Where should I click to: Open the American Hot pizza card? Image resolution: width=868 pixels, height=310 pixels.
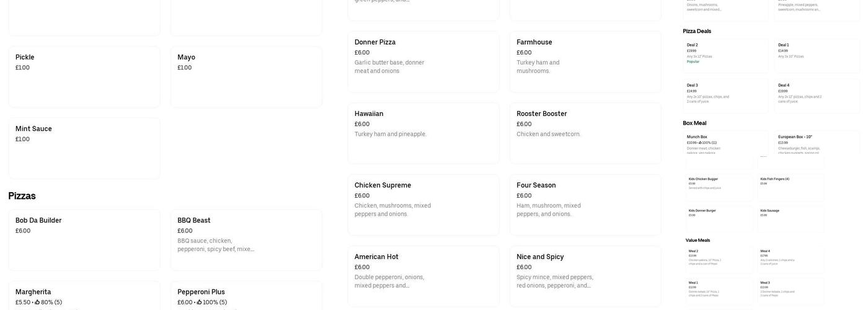423,276
